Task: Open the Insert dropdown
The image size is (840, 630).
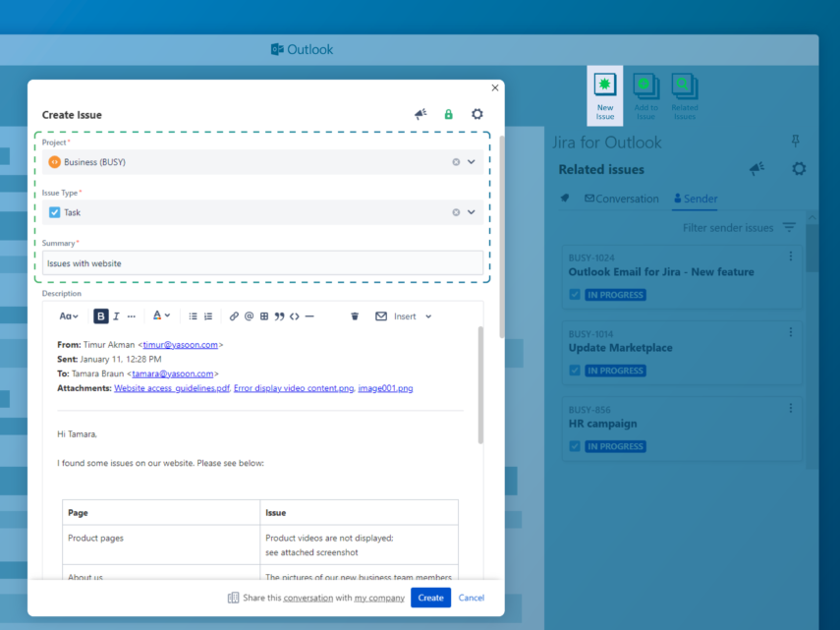Action: (413, 316)
